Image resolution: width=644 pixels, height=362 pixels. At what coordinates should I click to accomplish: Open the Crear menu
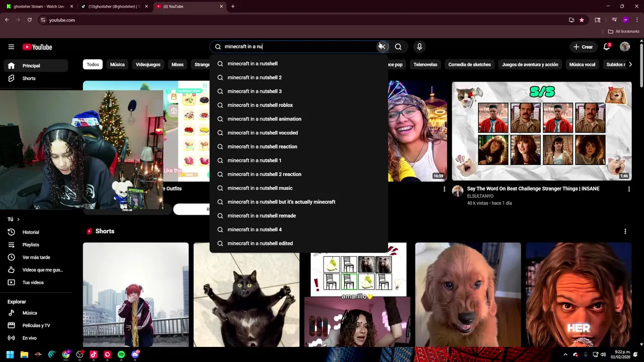[583, 47]
